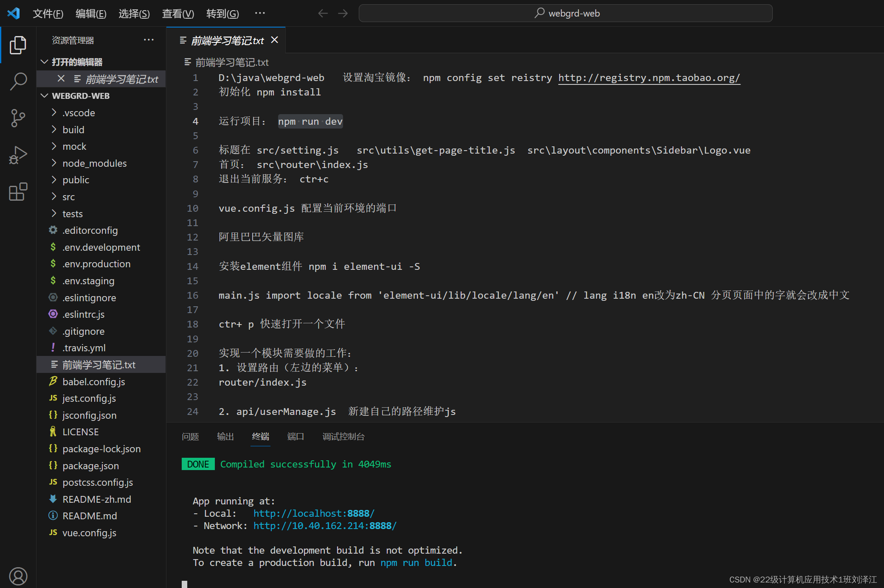Open package.json file
884x588 pixels.
[101, 466]
